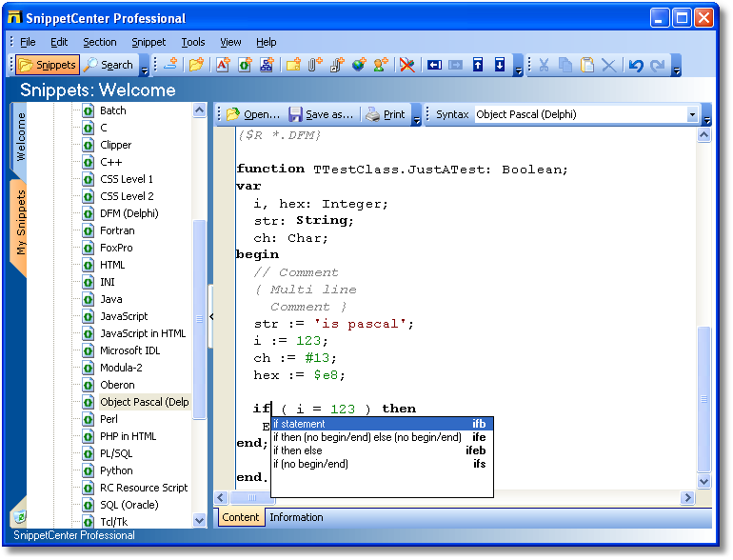733x560 pixels.
Task: Click the move left arrow icon
Action: coord(434,65)
